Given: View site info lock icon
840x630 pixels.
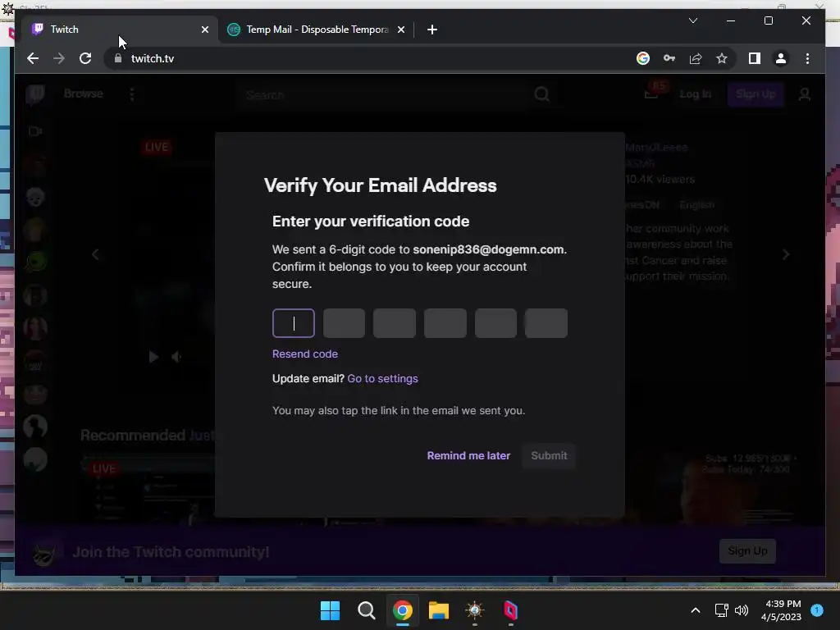Looking at the screenshot, I should coord(118,58).
